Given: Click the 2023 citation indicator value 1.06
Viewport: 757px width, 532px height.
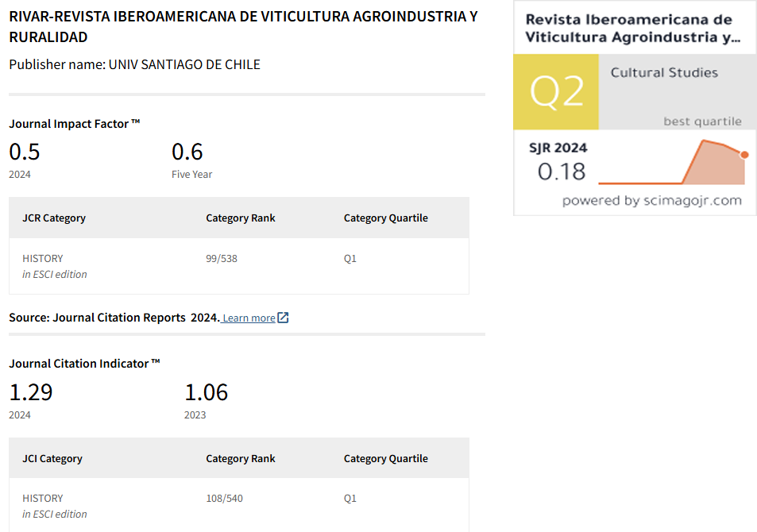Looking at the screenshot, I should [207, 391].
